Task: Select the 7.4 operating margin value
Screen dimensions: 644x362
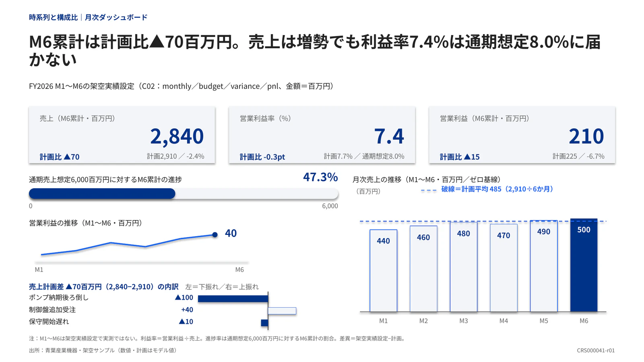Action: click(389, 136)
